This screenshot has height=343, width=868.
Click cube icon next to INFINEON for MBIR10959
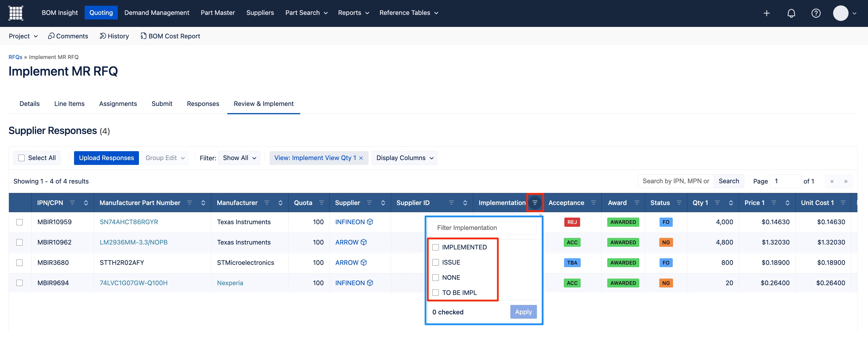pos(370,222)
